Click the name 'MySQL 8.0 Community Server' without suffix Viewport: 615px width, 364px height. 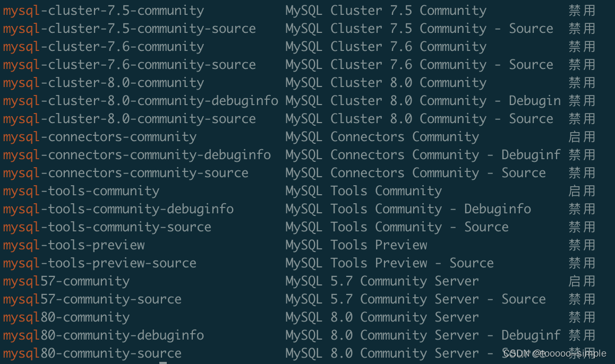[382, 317]
